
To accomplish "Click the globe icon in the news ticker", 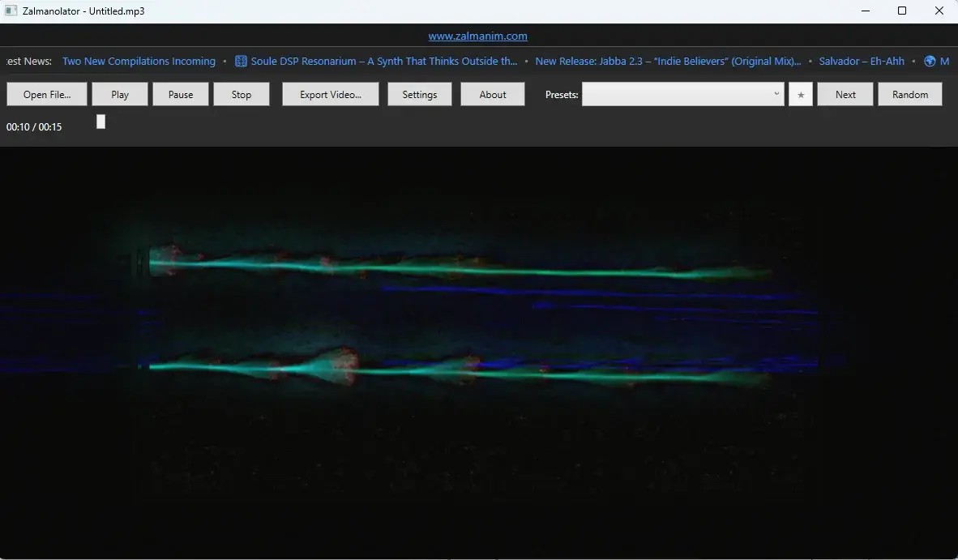I will [x=930, y=62].
